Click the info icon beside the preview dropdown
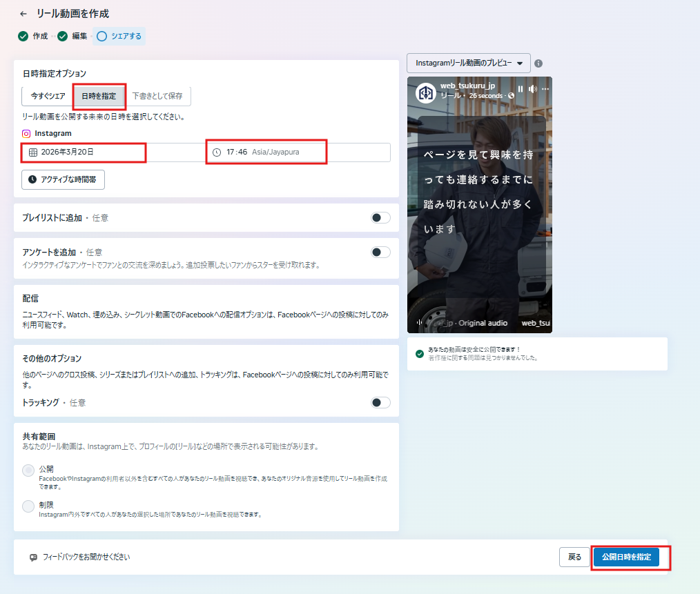The height and width of the screenshot is (594, 700). (x=538, y=63)
